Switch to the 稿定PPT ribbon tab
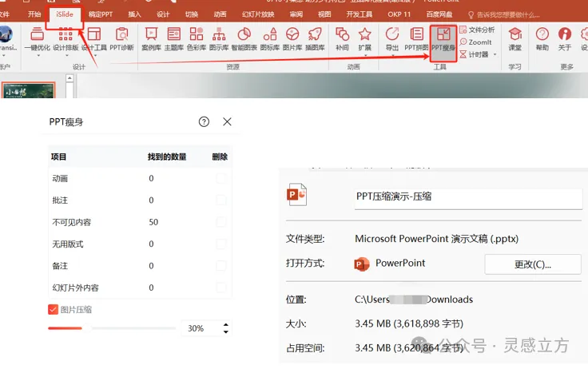 pos(101,14)
